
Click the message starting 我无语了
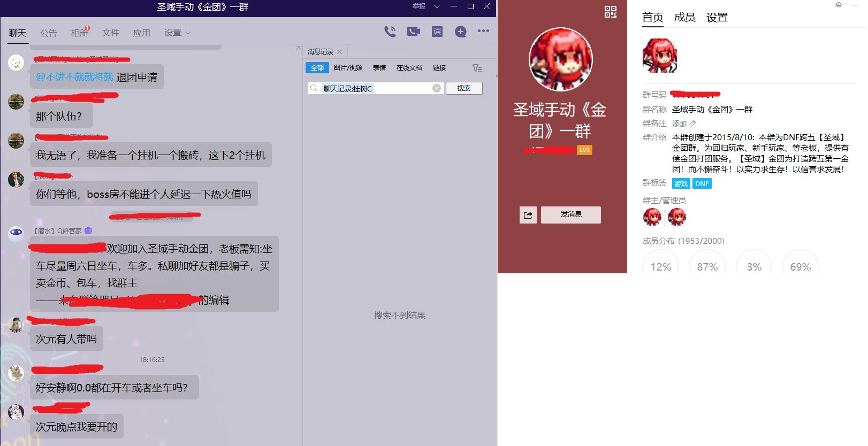[151, 155]
